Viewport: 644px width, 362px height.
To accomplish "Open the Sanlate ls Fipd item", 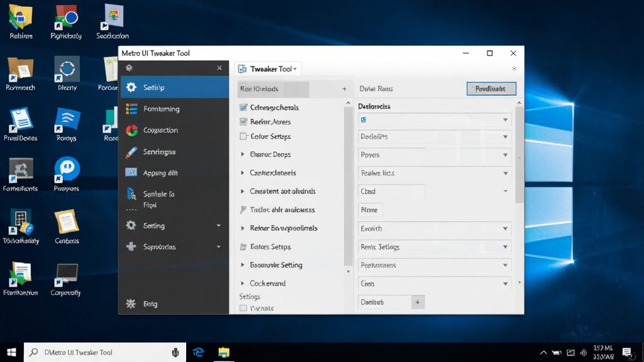I will (175, 199).
